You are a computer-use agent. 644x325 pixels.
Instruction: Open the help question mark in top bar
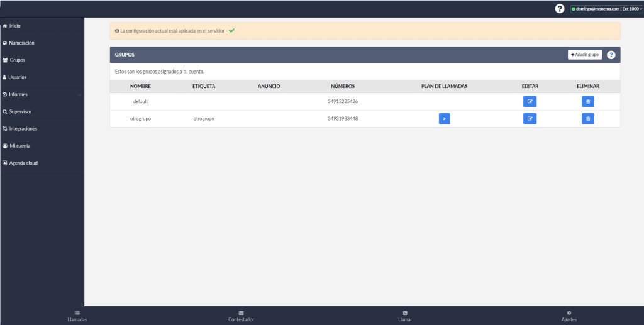coord(559,9)
